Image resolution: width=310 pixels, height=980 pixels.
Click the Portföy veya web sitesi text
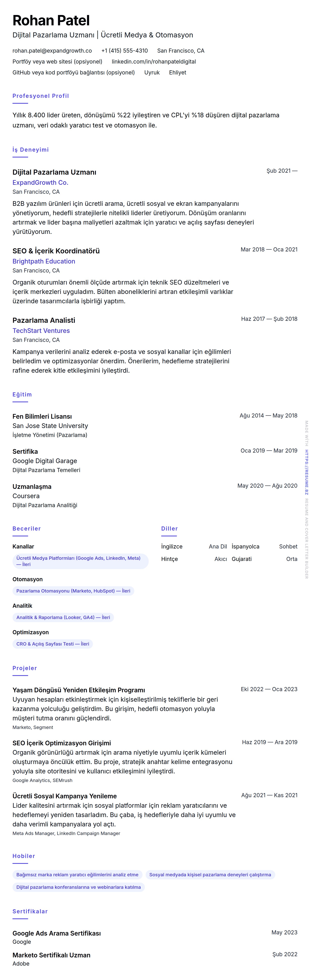coord(57,62)
